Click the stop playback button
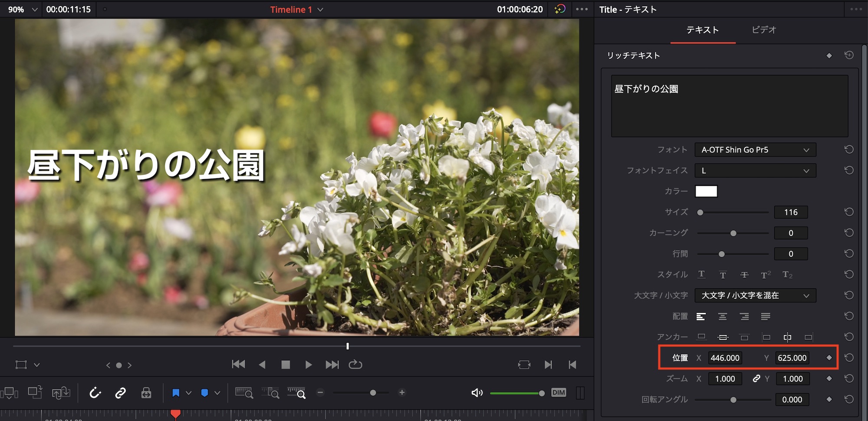 click(x=285, y=365)
